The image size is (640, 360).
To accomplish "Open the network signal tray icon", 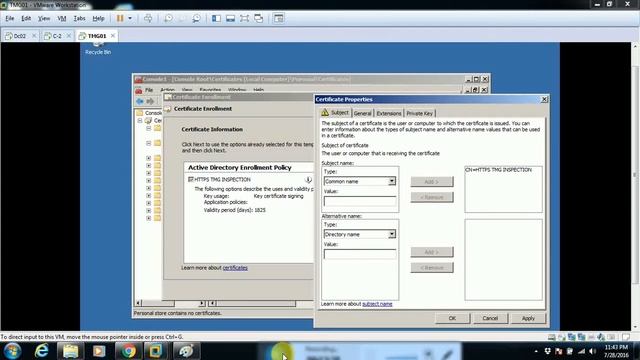I will pos(581,351).
